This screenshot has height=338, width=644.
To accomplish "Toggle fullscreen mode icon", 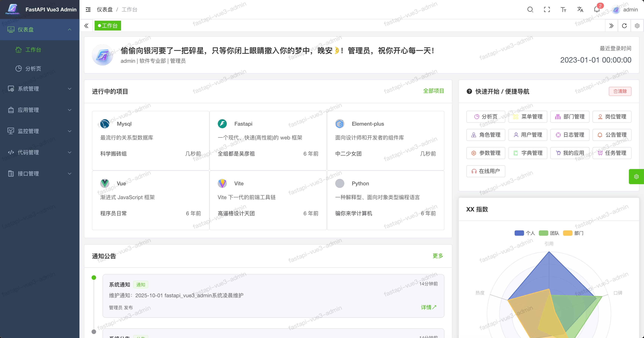I will 547,9.
